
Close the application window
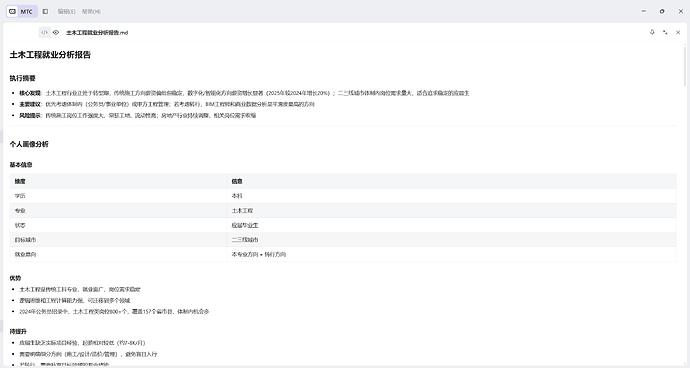tap(680, 11)
